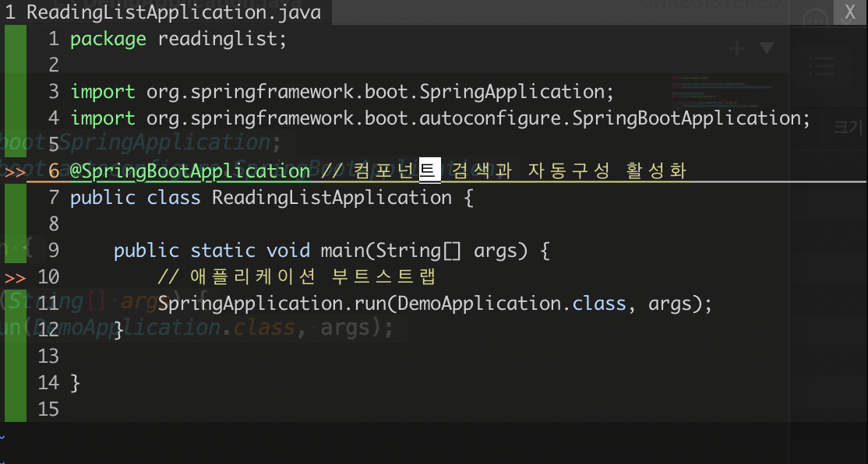Click the >> sign marker on line 6
The image size is (868, 464).
[15, 171]
